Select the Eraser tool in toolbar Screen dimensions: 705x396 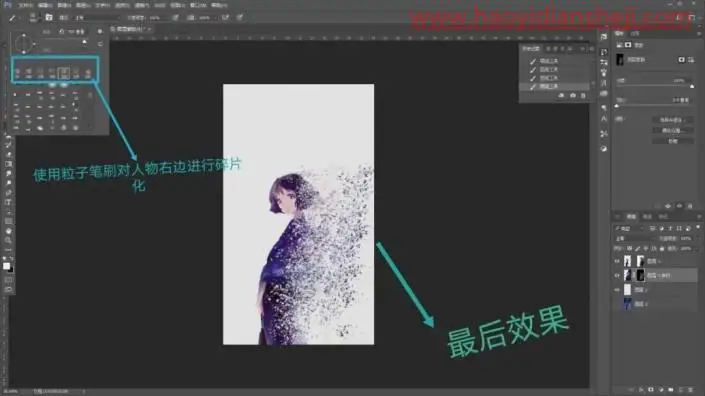8,155
